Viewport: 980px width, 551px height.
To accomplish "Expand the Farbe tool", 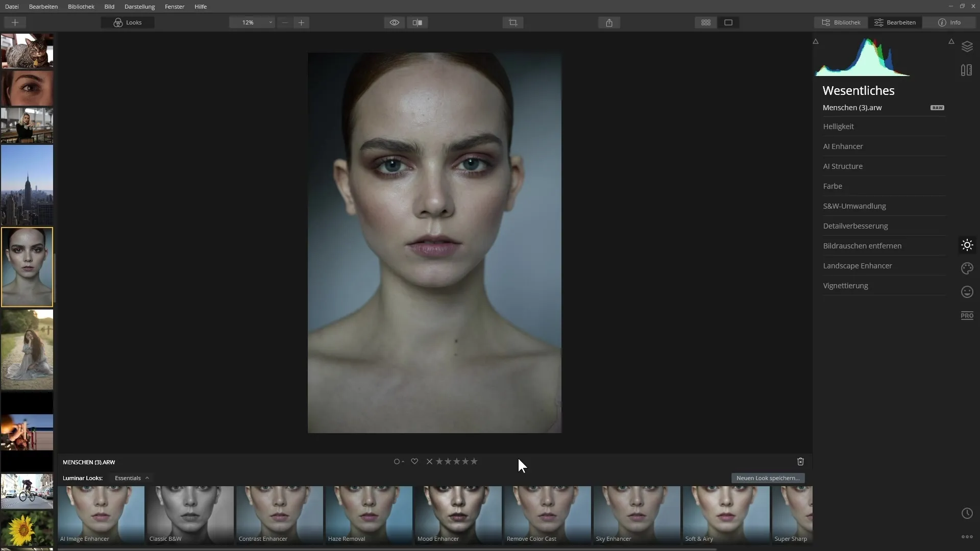I will (x=884, y=186).
